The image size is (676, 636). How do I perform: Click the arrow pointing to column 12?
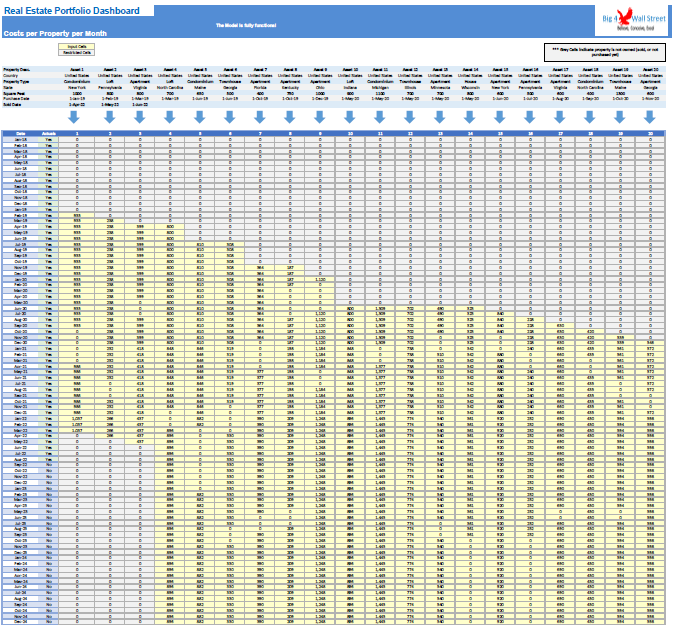click(410, 117)
